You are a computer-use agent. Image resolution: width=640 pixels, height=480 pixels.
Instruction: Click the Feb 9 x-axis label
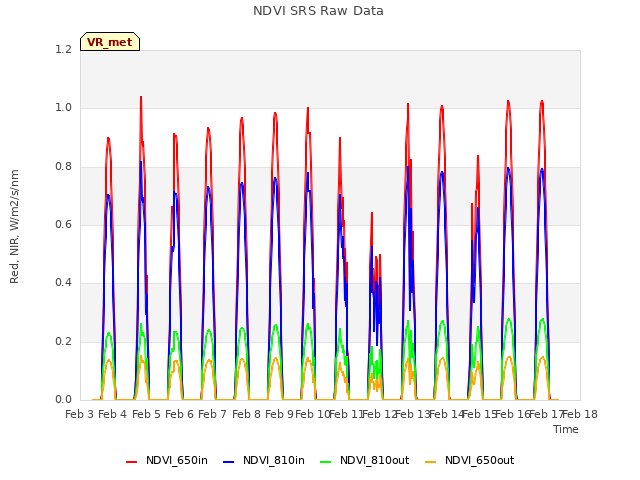tap(280, 414)
